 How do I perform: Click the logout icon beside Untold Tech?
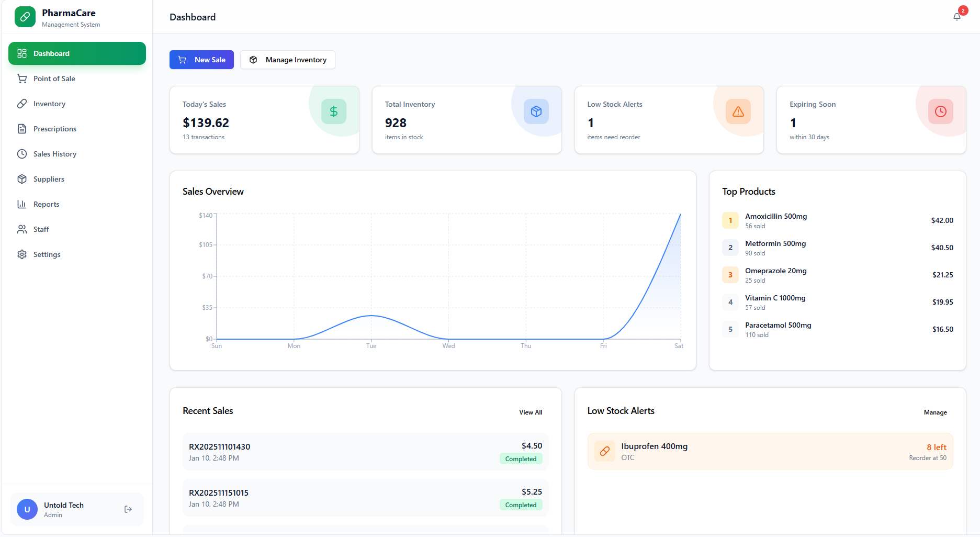point(128,509)
